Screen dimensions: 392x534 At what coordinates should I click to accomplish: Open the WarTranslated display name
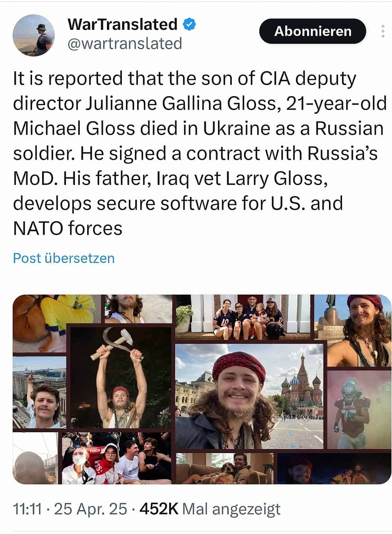(123, 25)
